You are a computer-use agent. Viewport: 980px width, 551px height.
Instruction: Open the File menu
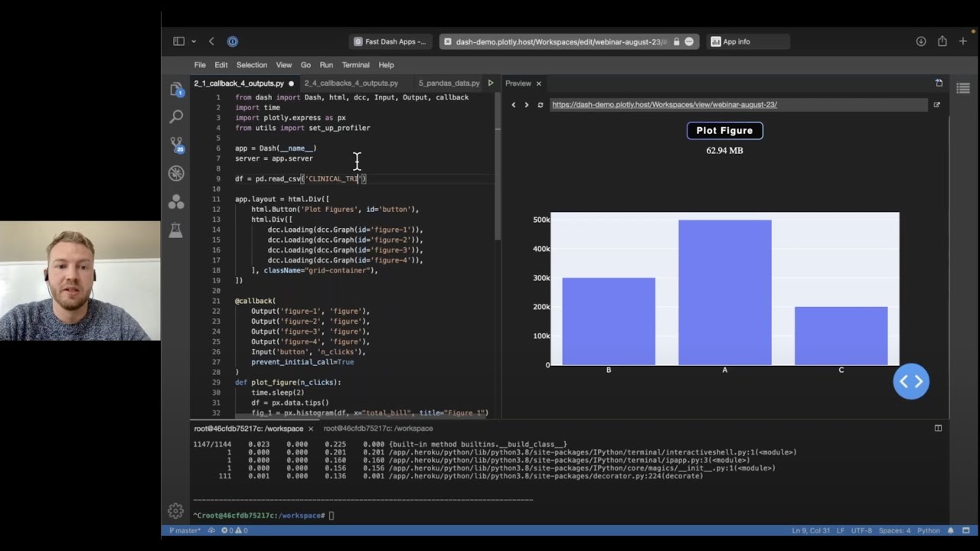pos(200,65)
